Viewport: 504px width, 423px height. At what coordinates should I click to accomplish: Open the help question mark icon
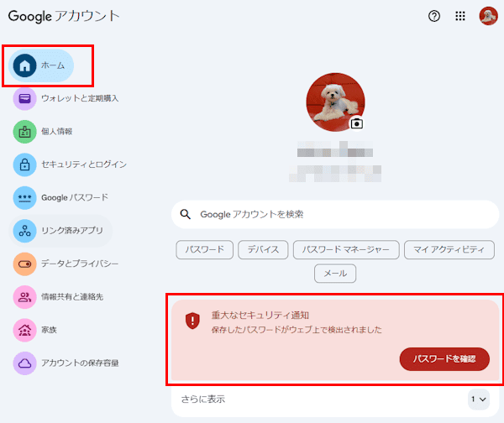tap(434, 16)
